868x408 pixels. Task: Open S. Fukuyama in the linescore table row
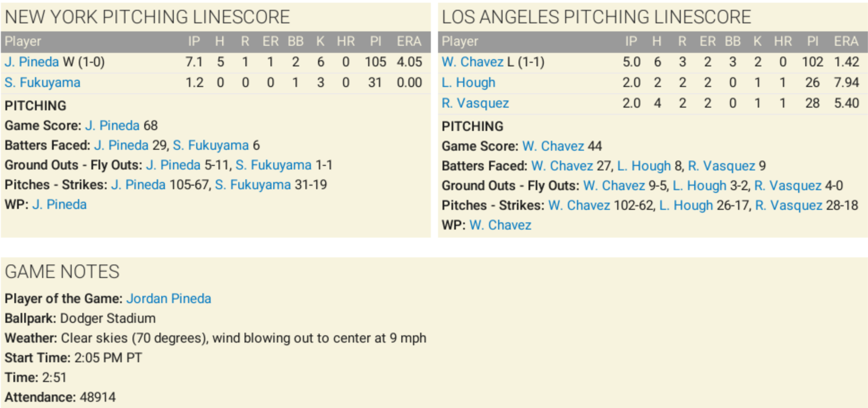43,82
